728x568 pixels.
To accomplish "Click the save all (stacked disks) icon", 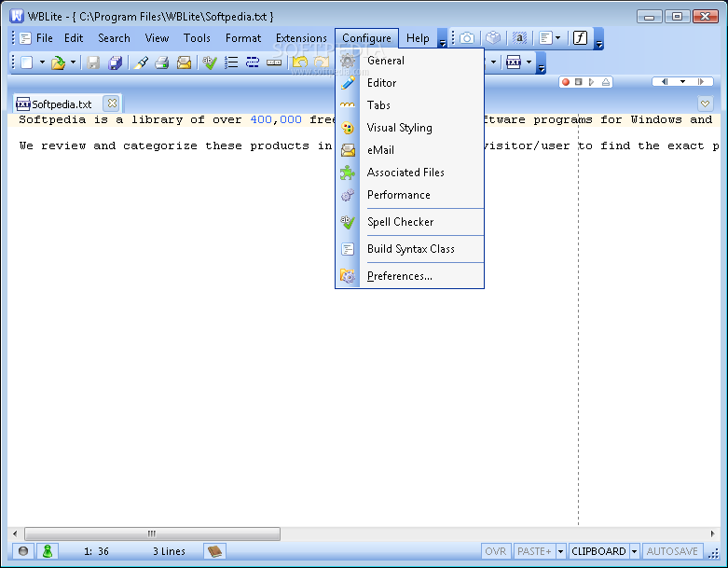I will [115, 62].
